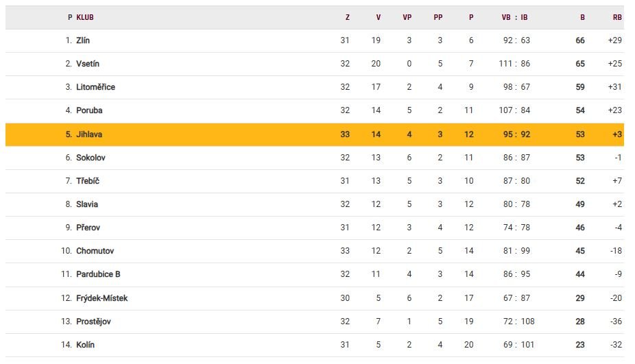Select Frýdek-Místek in the standings

101,298
